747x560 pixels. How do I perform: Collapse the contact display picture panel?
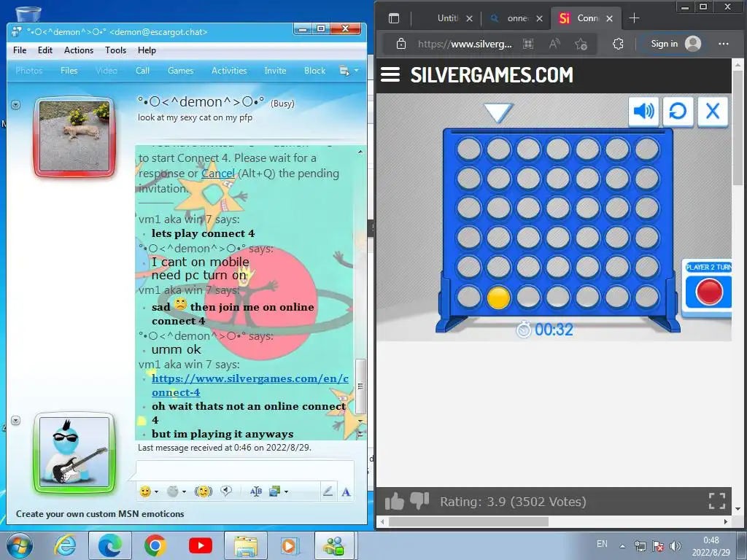16,104
